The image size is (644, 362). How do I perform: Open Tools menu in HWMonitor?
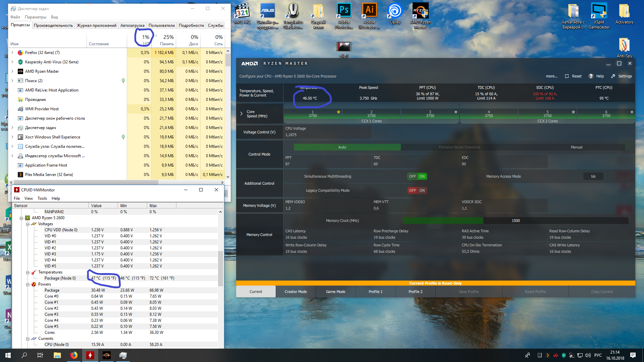pyautogui.click(x=42, y=198)
